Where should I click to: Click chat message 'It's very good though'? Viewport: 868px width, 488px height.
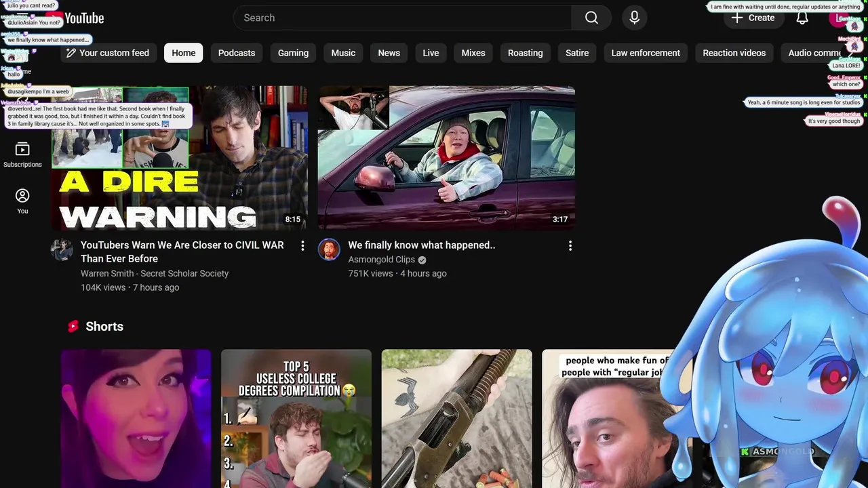point(833,121)
